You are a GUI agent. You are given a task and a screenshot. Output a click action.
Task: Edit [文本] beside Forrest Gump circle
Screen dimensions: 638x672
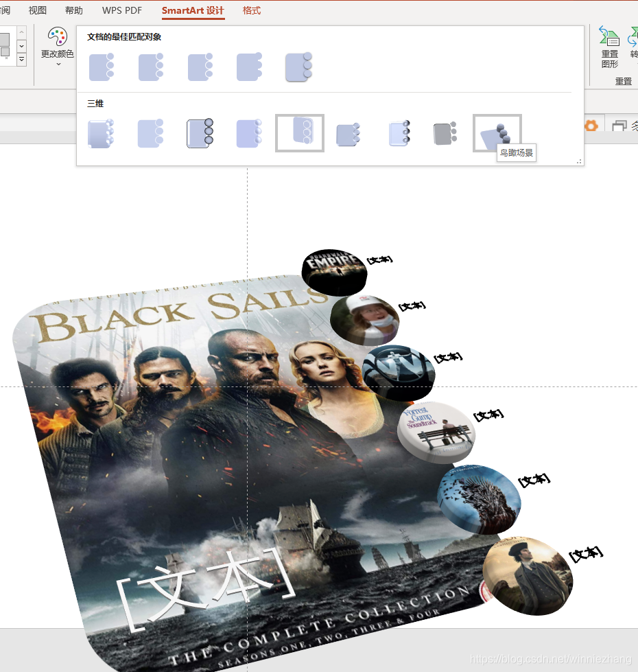(x=488, y=415)
